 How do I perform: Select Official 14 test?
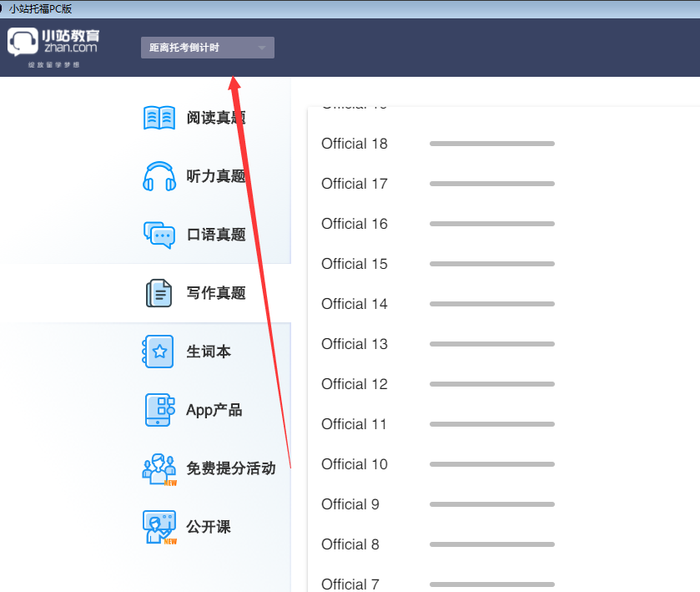pyautogui.click(x=355, y=304)
